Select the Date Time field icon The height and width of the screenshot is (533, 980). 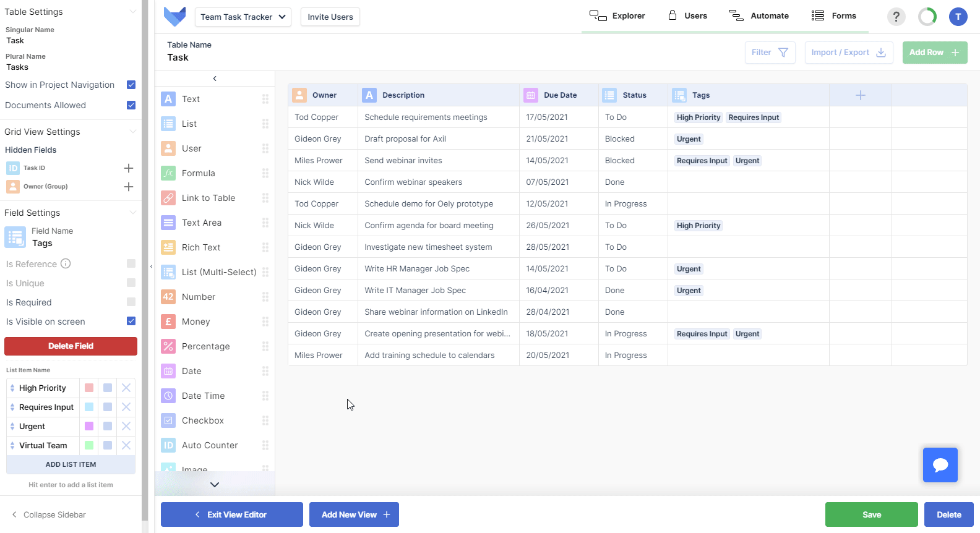[168, 396]
